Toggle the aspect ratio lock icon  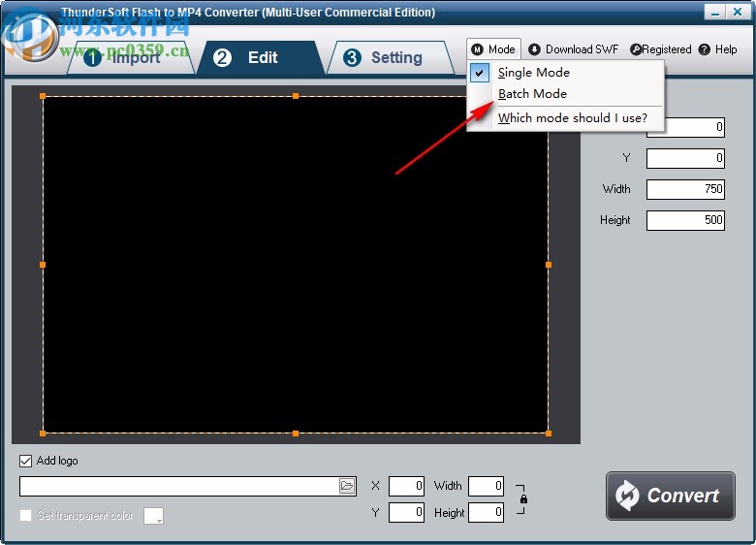coord(523,499)
